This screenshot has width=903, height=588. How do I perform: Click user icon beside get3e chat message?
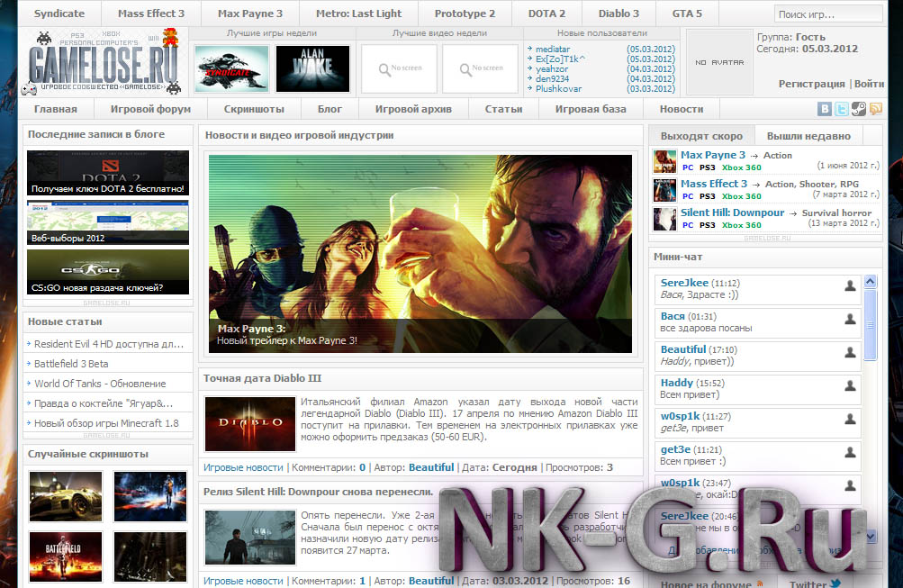pyautogui.click(x=850, y=453)
